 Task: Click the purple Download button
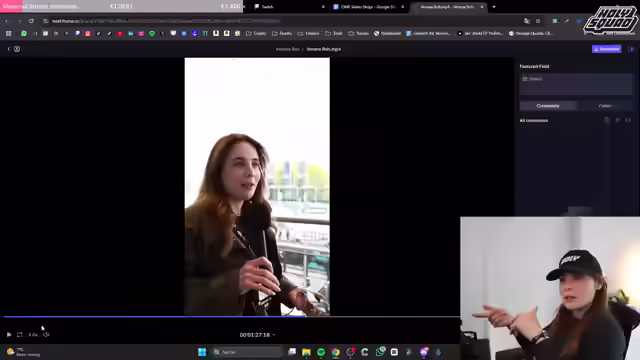click(607, 49)
